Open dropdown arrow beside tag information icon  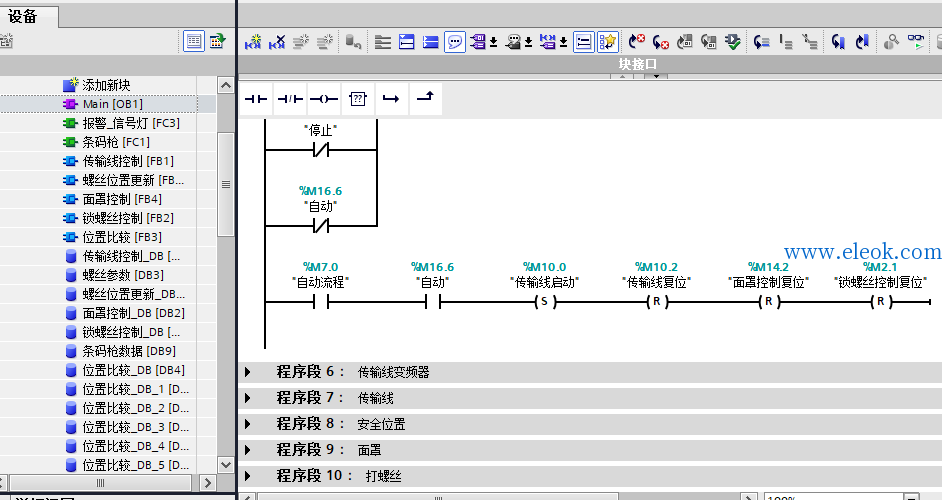[528, 41]
